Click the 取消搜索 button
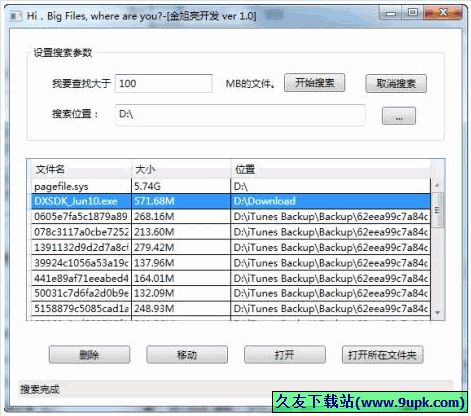Image resolution: width=471 pixels, height=416 pixels. tap(396, 83)
